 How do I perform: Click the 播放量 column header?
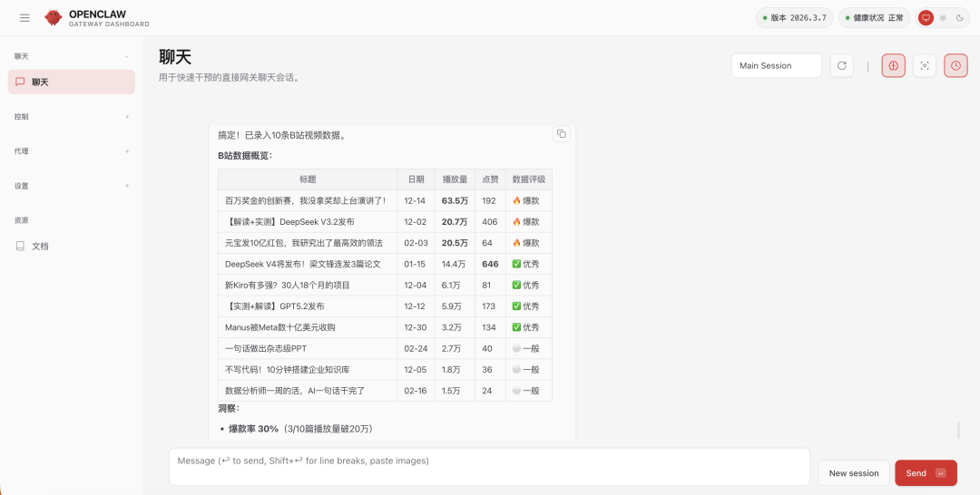455,180
